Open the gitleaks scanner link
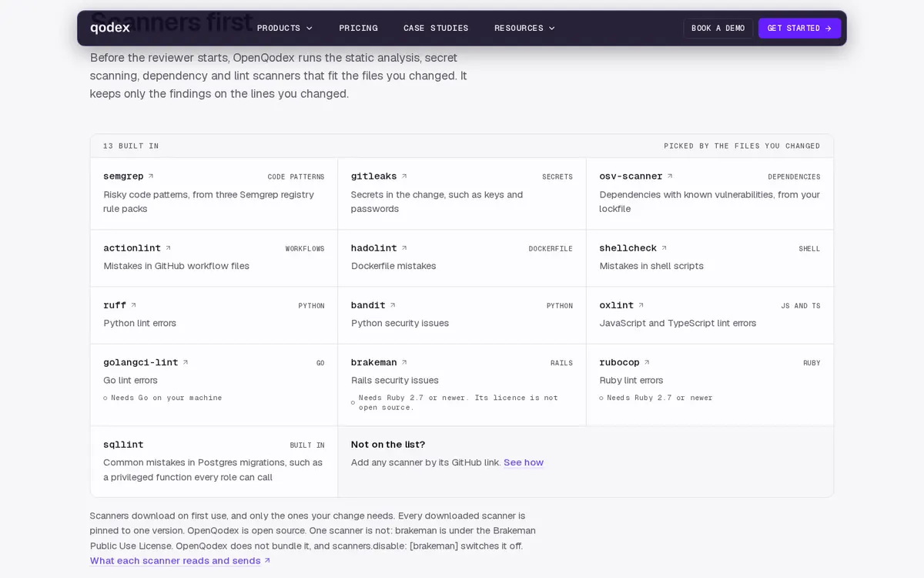 (379, 176)
